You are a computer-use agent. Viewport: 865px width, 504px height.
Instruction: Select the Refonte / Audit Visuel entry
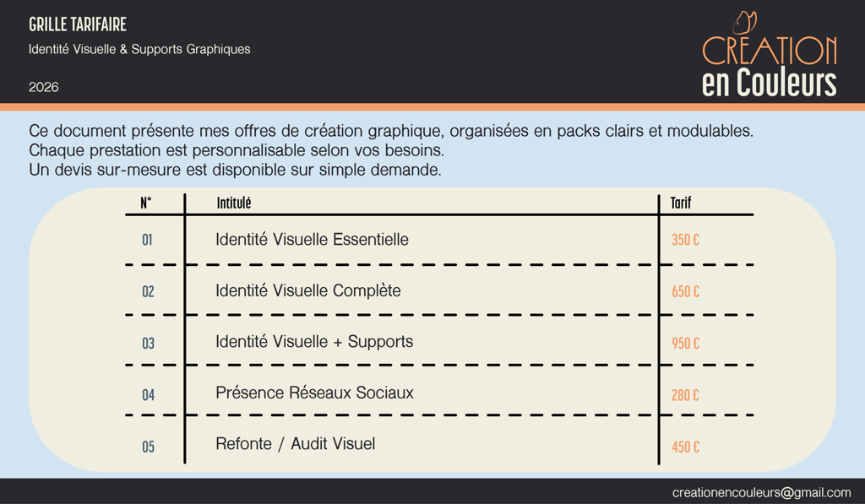pos(295,444)
